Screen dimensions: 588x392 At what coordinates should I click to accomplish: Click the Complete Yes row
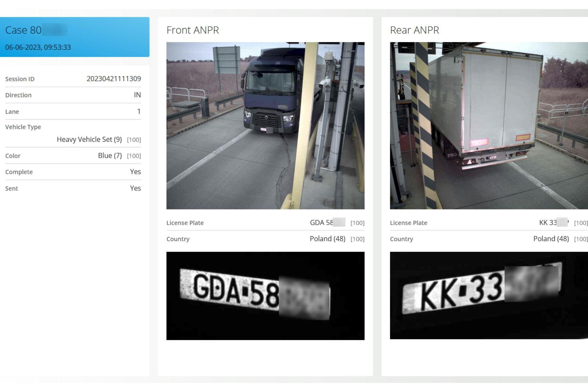(73, 172)
